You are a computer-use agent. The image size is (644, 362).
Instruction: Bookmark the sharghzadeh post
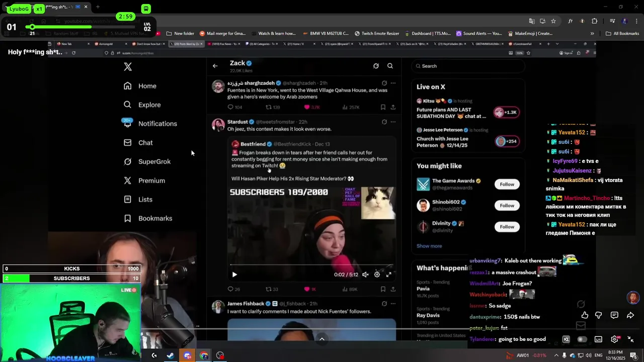coord(383,107)
